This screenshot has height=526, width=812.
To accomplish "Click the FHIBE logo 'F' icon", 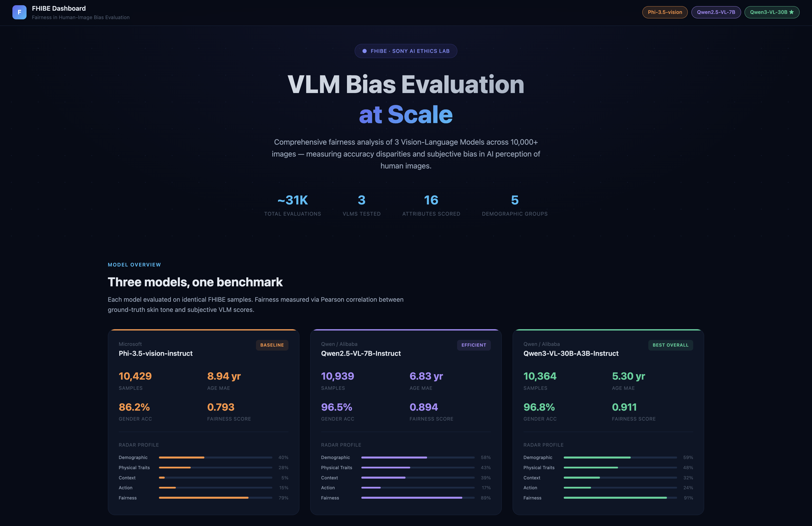I will (19, 12).
